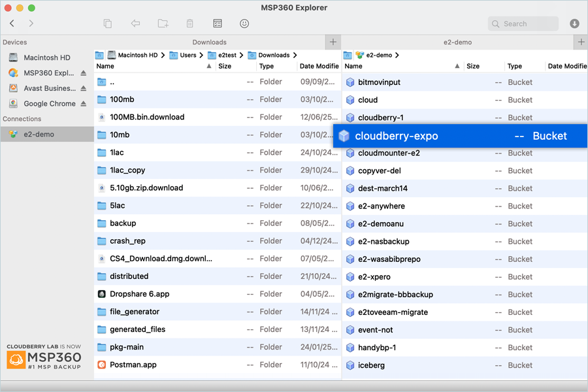Eject the Avast Business device
The height and width of the screenshot is (392, 588).
click(x=84, y=88)
